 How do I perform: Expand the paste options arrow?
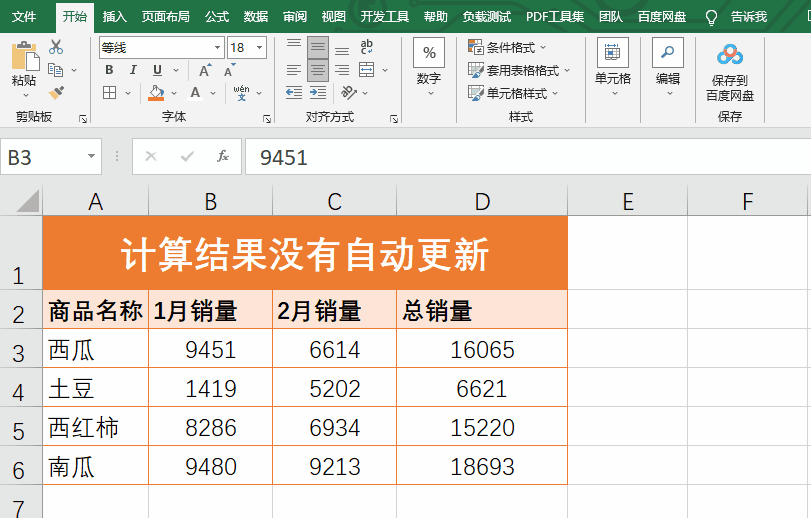coord(25,95)
